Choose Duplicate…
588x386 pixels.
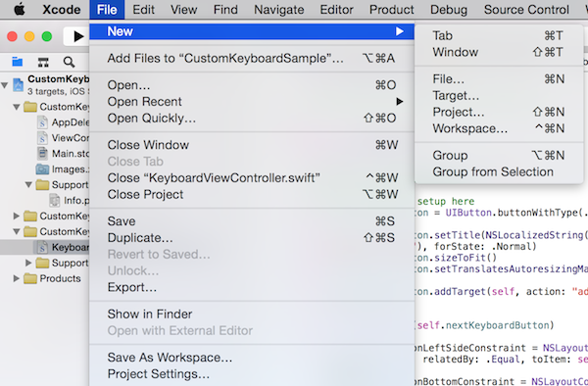[x=252, y=238]
